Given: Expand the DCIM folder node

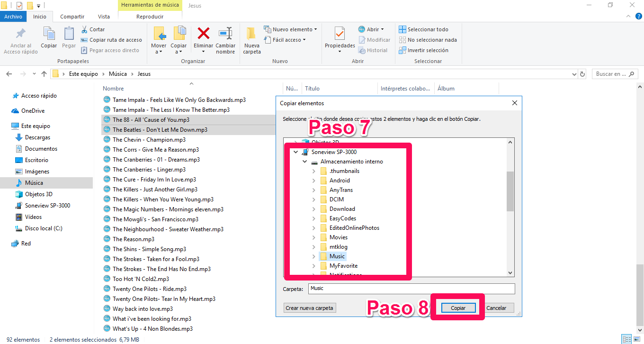Looking at the screenshot, I should coord(314,199).
